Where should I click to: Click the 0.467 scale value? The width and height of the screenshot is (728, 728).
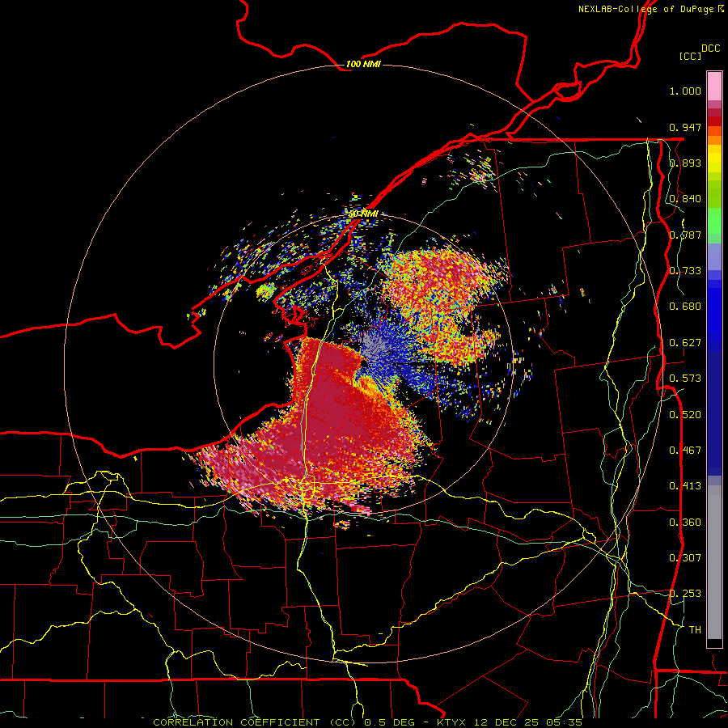pyautogui.click(x=685, y=451)
